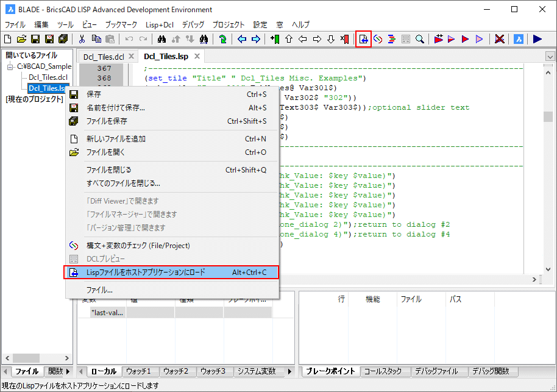Screen dimensions: 557x392
Task: Close the Dcl_Tiles.dcl editor tab
Action: (132, 56)
